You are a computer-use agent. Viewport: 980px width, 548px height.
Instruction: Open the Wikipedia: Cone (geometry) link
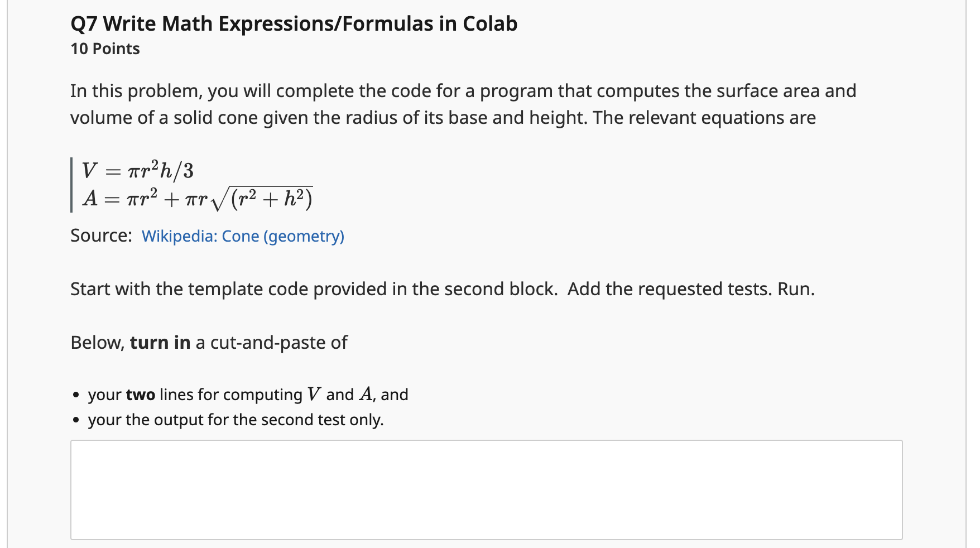[243, 236]
